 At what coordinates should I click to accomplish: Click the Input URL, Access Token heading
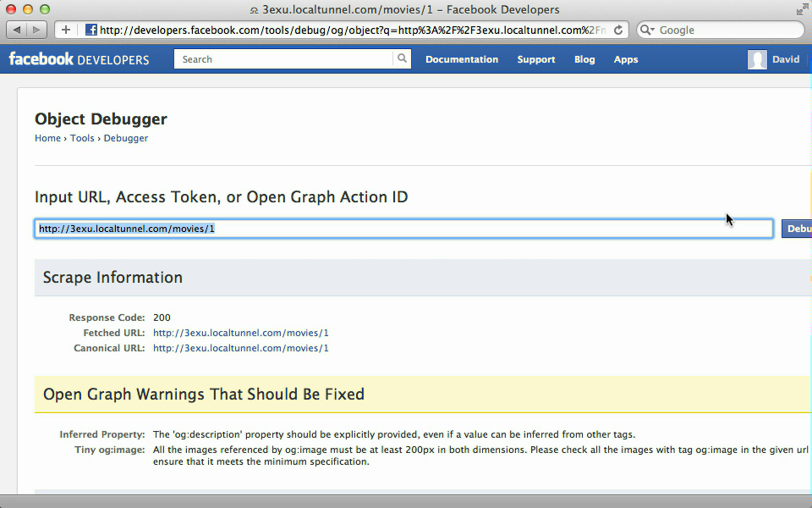click(221, 197)
